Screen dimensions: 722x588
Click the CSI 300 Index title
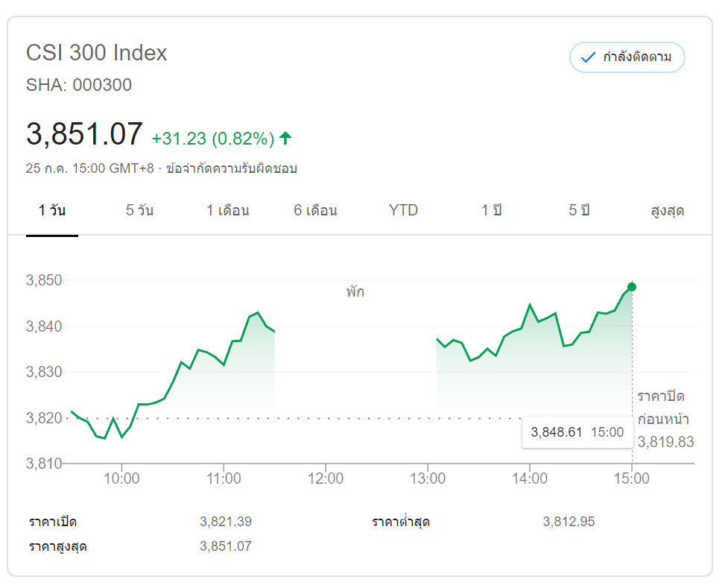tap(97, 53)
